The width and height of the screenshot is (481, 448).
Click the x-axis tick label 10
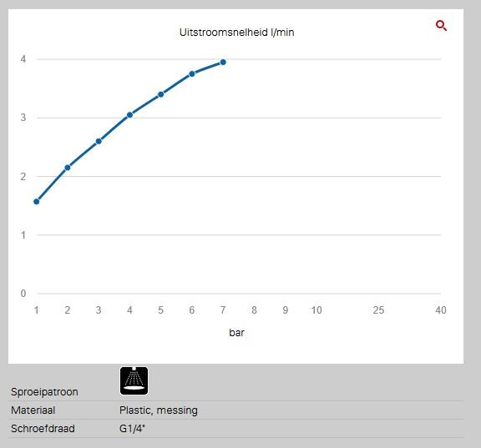[316, 310]
